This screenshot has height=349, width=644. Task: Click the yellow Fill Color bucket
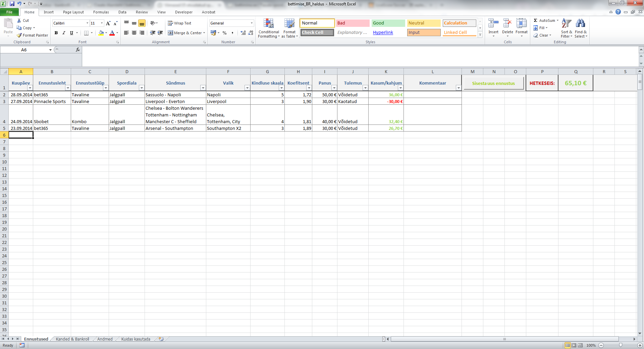[x=101, y=33]
